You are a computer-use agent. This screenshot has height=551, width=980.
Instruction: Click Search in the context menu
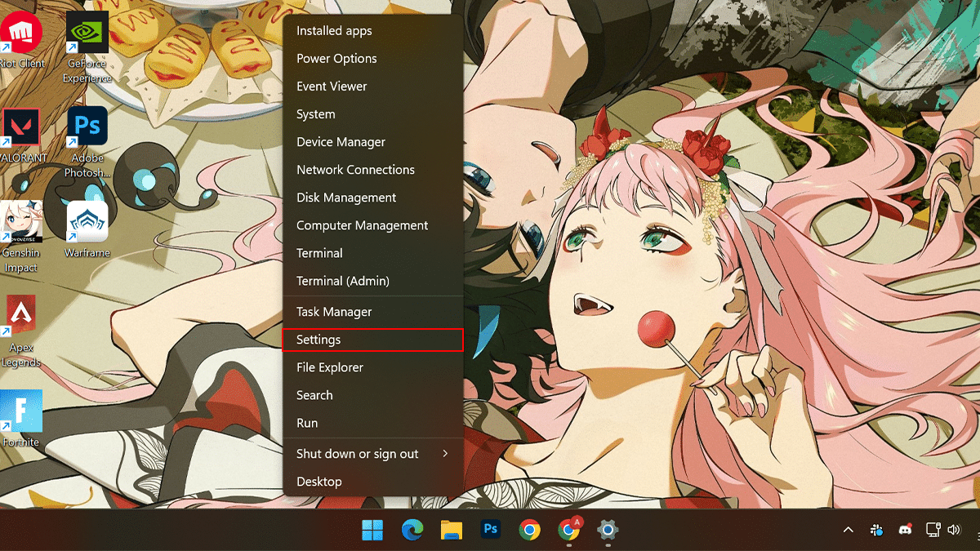tap(373, 395)
